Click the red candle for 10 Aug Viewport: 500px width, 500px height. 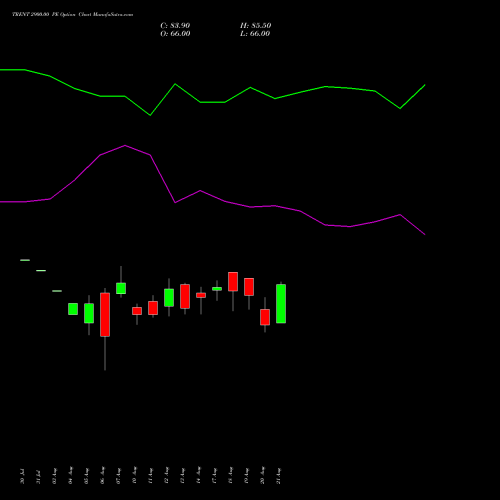tap(137, 311)
